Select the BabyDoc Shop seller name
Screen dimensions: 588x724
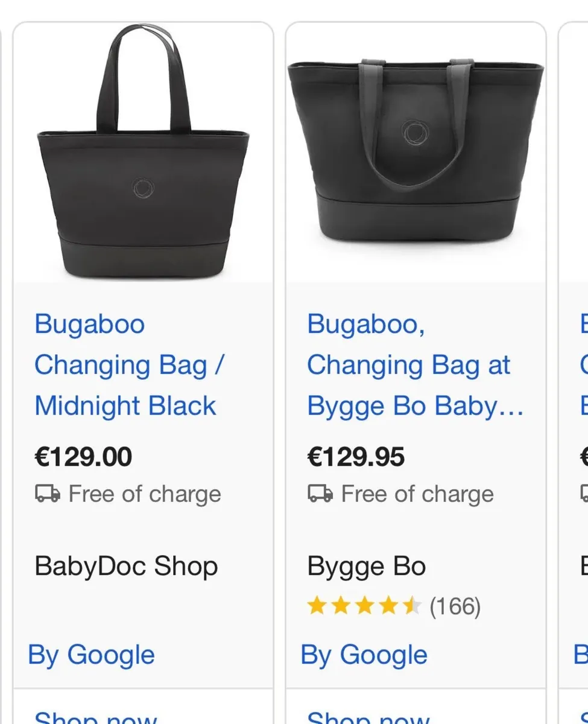(x=125, y=566)
